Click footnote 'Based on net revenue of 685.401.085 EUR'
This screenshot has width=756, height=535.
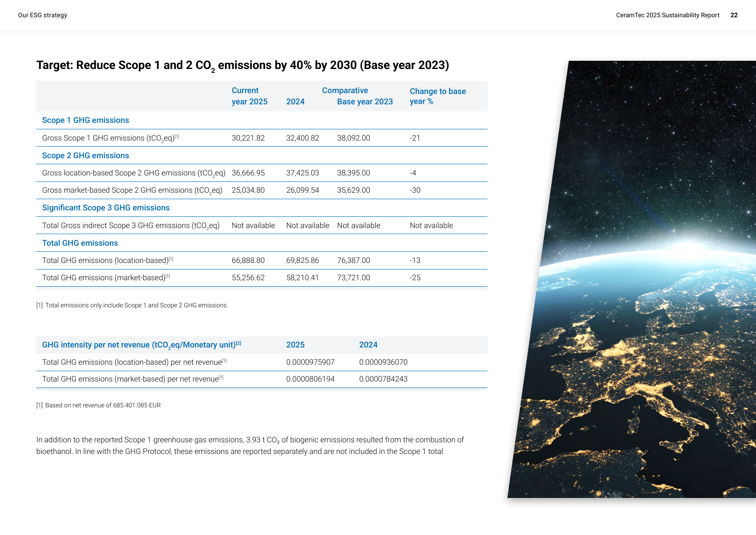click(98, 405)
